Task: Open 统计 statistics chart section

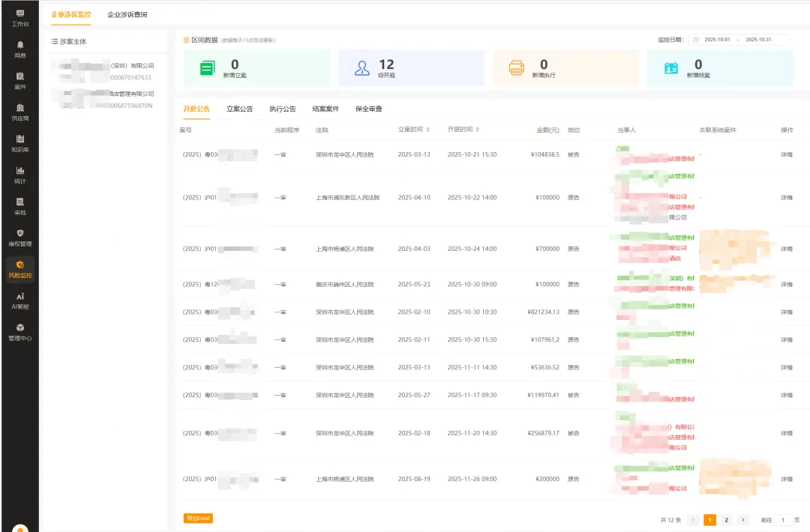Action: click(19, 175)
